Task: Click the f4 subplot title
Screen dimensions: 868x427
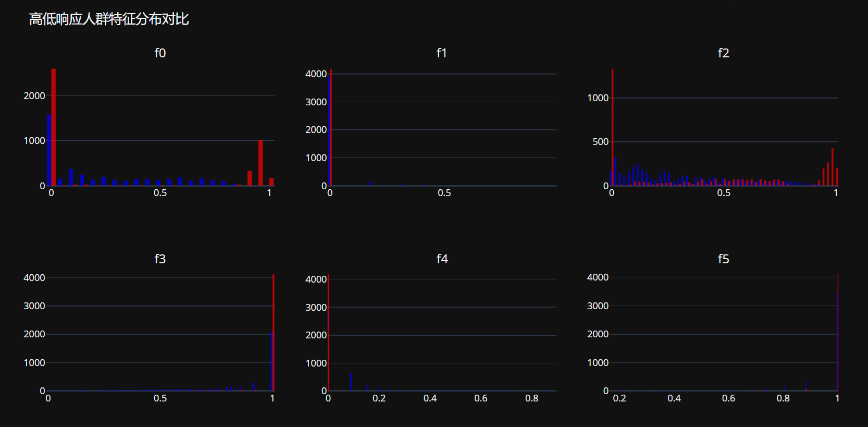Action: 442,259
